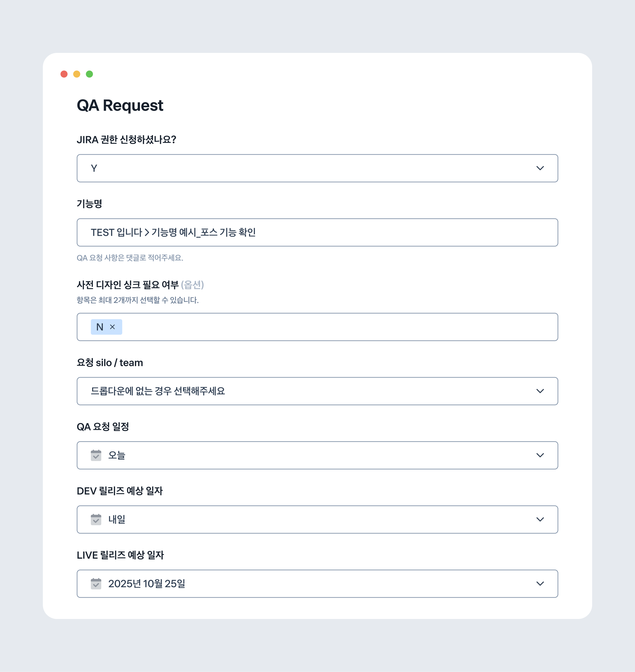Click the calendar icon beside 2025년 10월 25일

pos(96,583)
